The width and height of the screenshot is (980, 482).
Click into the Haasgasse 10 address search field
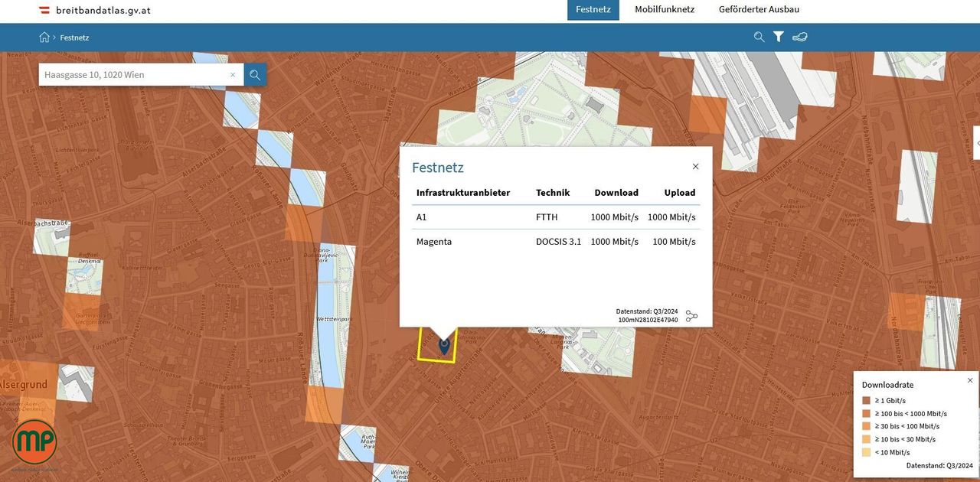134,75
